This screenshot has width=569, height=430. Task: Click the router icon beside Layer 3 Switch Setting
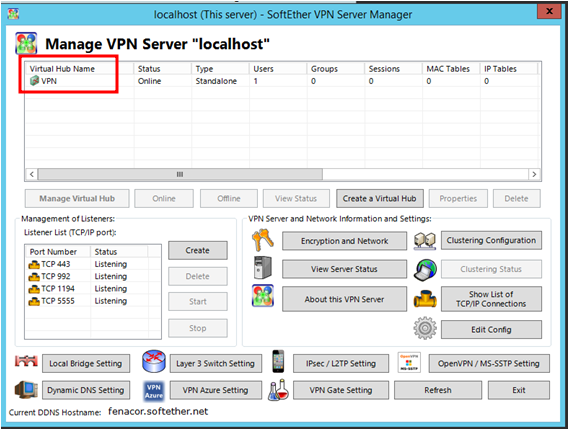(x=154, y=361)
